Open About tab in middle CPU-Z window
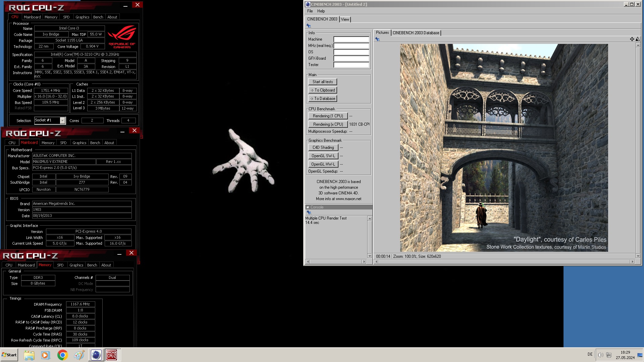 coord(109,143)
